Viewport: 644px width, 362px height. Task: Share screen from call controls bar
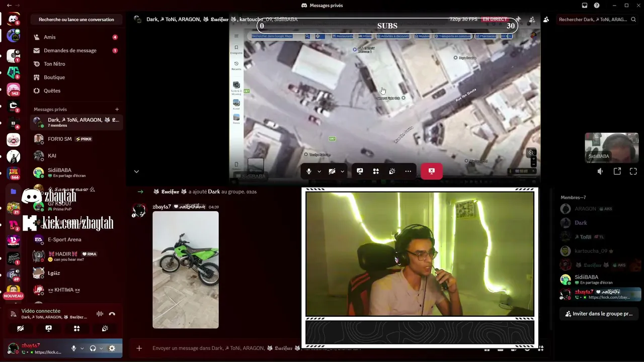360,171
